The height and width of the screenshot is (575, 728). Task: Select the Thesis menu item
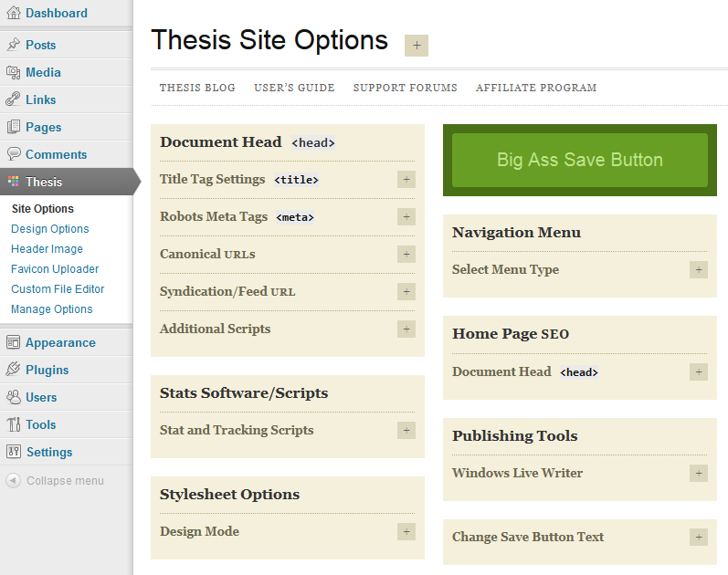67,182
